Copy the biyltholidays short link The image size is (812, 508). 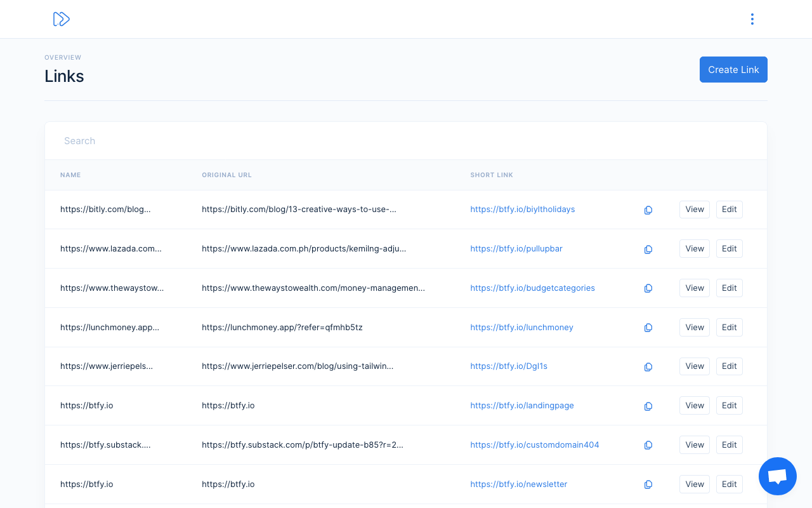pyautogui.click(x=648, y=210)
